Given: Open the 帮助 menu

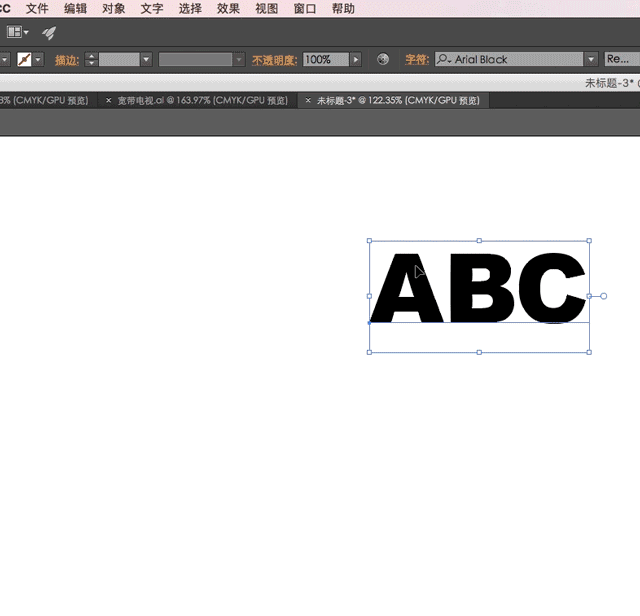Looking at the screenshot, I should [343, 9].
